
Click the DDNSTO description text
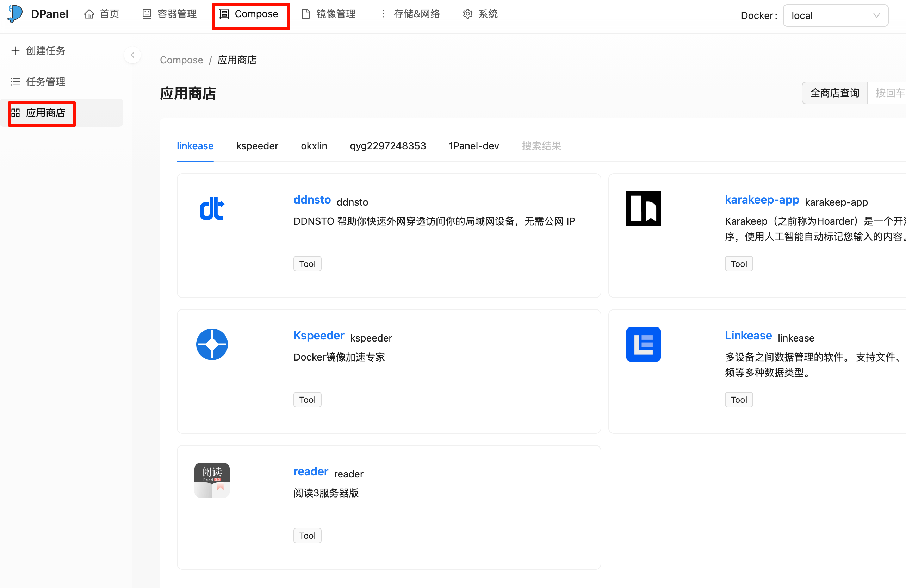(434, 221)
